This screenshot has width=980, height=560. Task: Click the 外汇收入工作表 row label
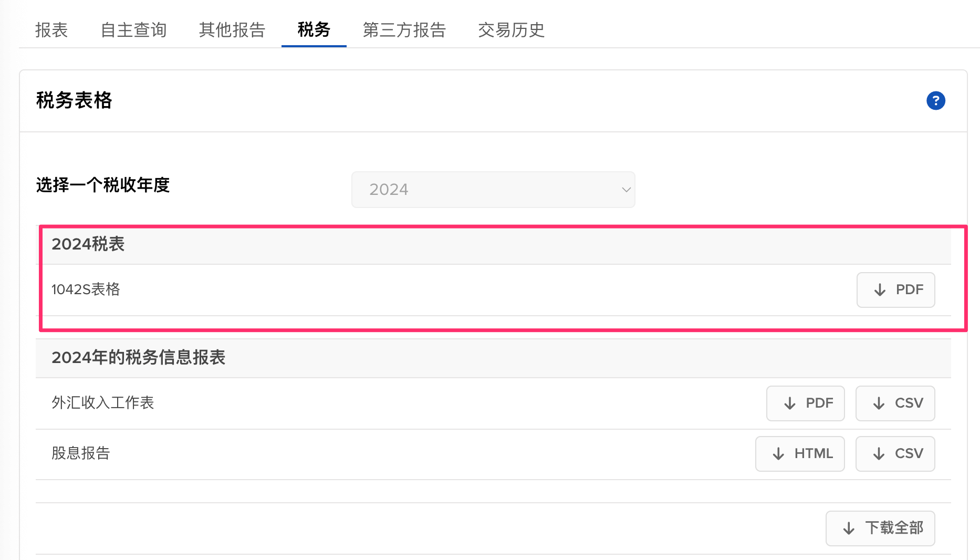(103, 403)
